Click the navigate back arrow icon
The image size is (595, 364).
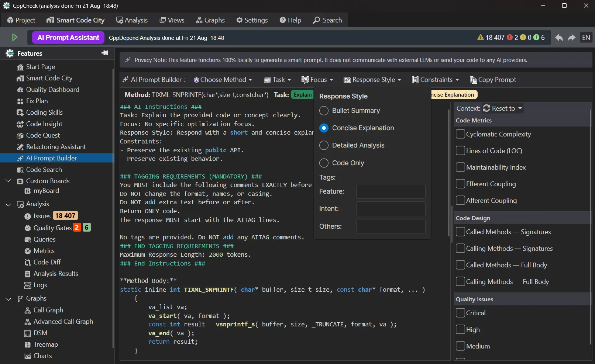[559, 38]
